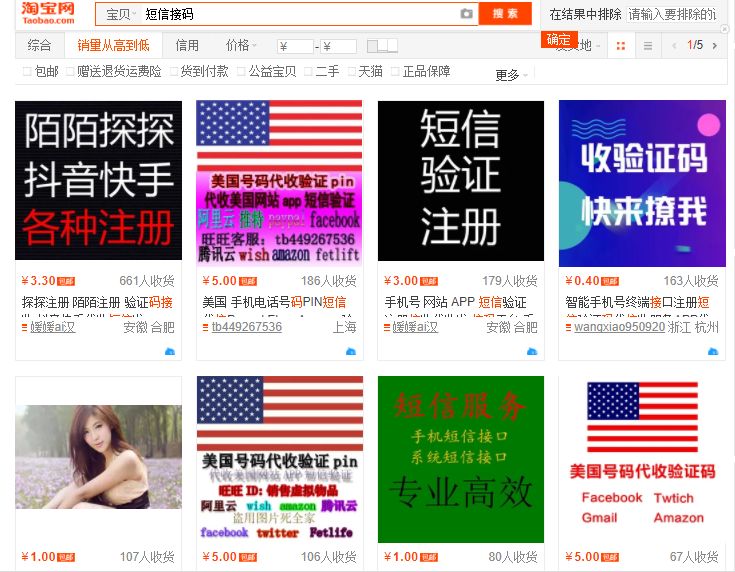Open the 探探注册 陌陌注册 product title
This screenshot has height=572, width=735.
97,302
